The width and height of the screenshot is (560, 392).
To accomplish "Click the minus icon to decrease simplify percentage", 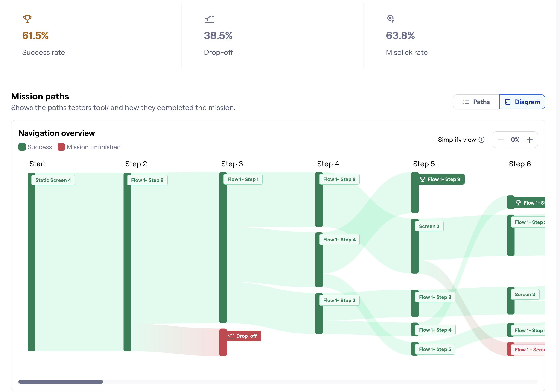I will point(501,140).
